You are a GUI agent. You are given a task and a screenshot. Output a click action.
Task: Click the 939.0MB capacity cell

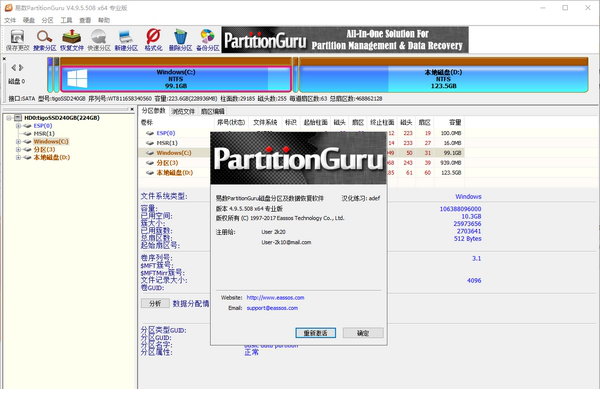pos(451,163)
